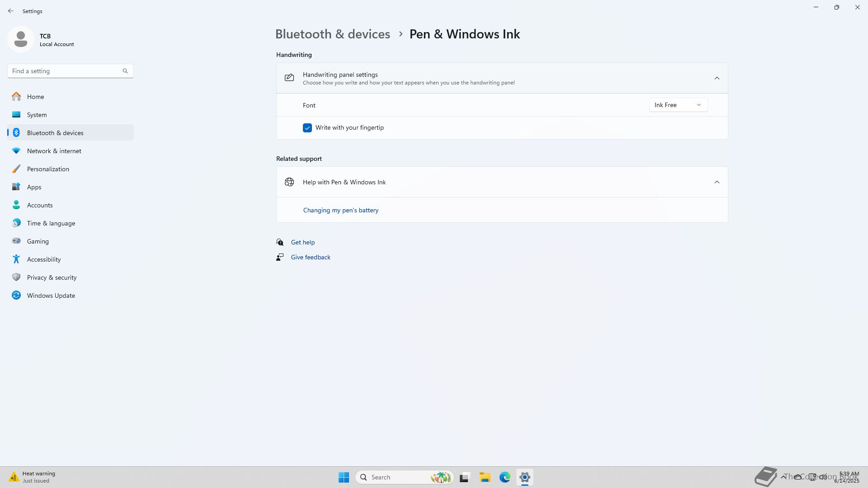Open the Windows Start menu

coord(344,477)
